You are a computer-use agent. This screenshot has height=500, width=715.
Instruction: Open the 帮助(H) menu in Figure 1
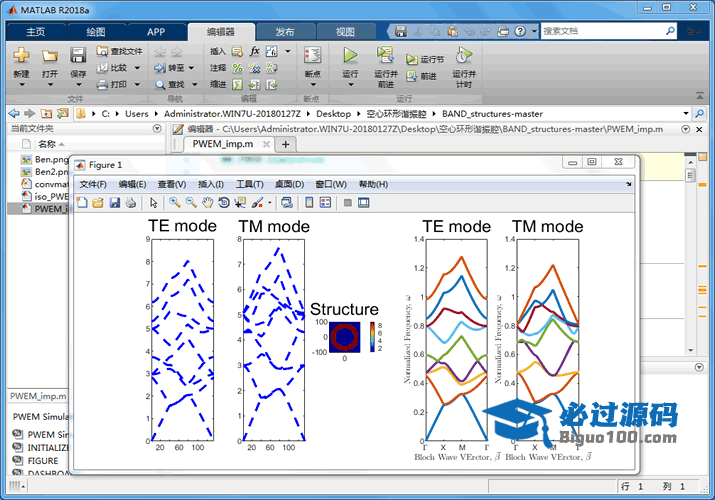coord(373,184)
